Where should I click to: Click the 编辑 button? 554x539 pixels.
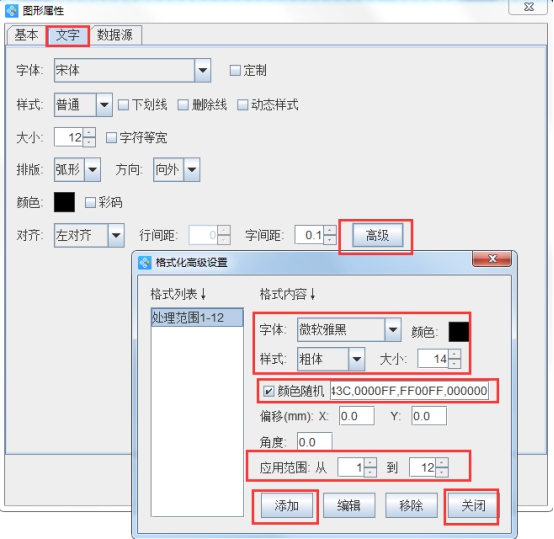click(x=348, y=505)
